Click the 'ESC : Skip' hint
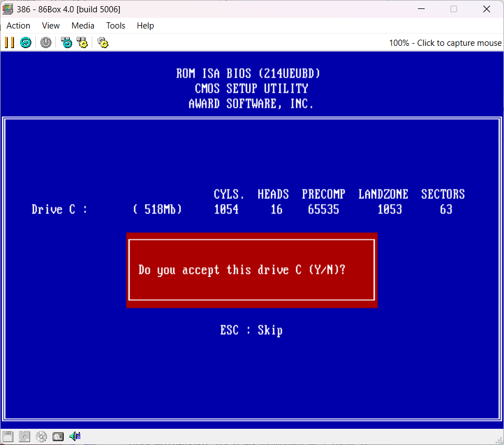The width and height of the screenshot is (504, 445). point(251,330)
